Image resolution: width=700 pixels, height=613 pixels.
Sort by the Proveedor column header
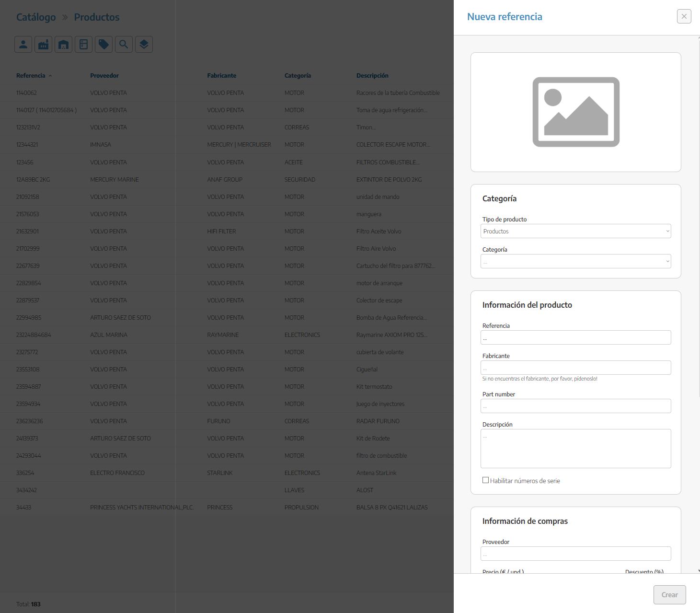pyautogui.click(x=104, y=76)
